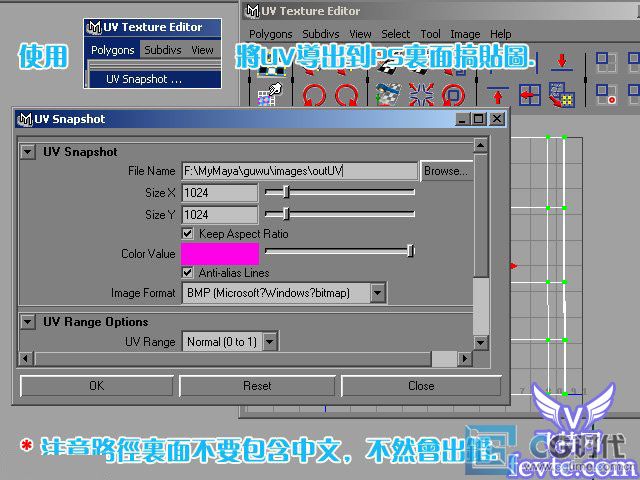
Task: Click the Browse... button
Action: coord(446,171)
